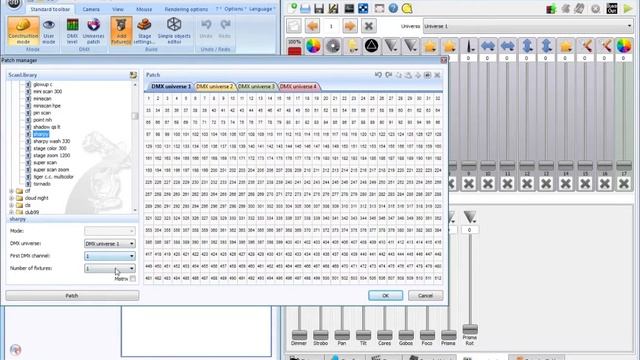Click the color wheel icon beside 100% dimmer

313,46
